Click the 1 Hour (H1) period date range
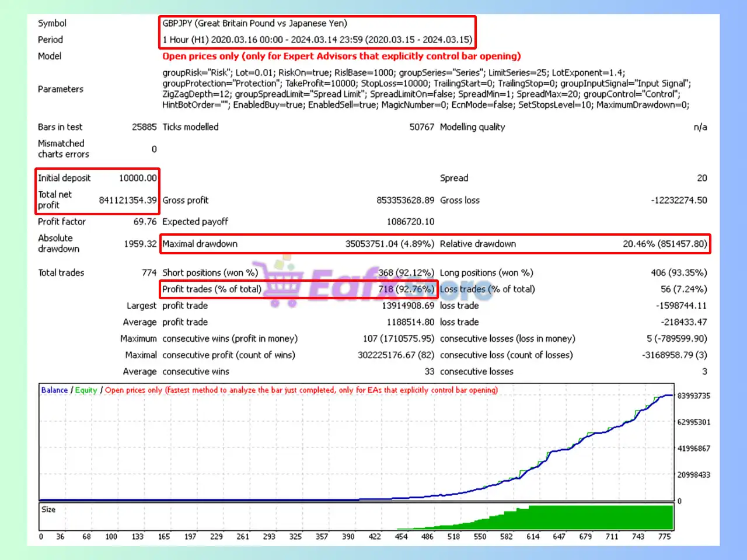747x560 pixels. (x=317, y=40)
